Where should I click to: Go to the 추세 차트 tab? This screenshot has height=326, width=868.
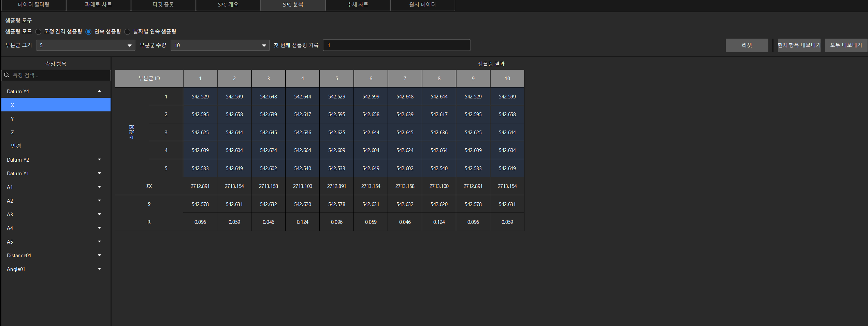coord(358,5)
